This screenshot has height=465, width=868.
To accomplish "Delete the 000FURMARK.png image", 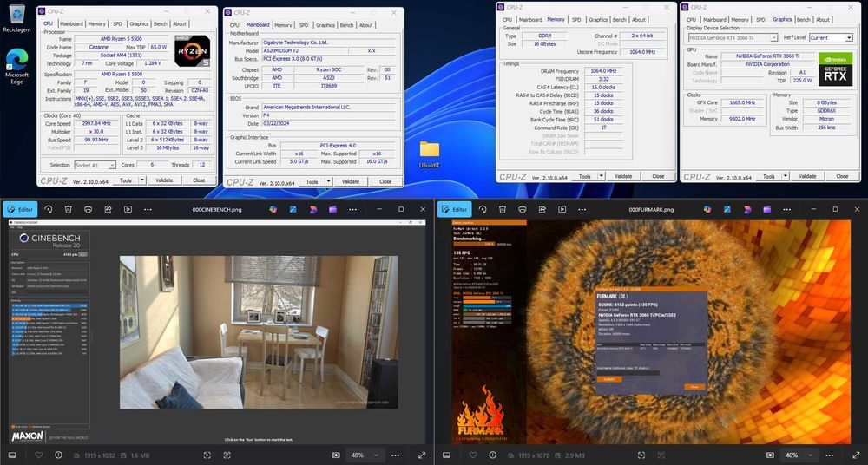I will coord(503,209).
